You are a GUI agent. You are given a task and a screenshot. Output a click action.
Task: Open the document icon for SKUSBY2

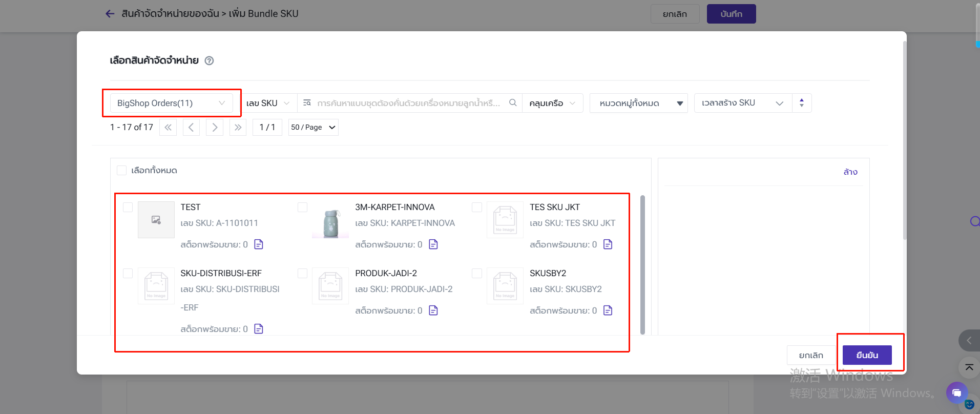click(x=608, y=310)
